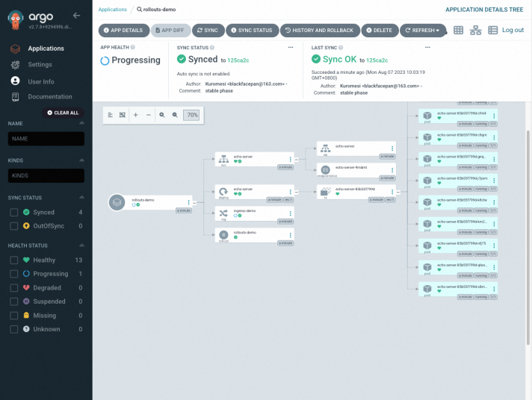Viewport: 532px width, 400px height.
Task: Click the Argo octopus logo
Action: (x=16, y=19)
